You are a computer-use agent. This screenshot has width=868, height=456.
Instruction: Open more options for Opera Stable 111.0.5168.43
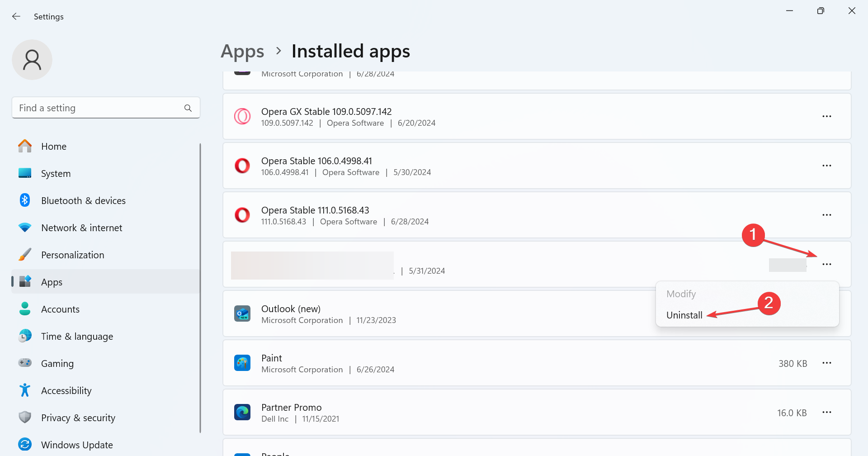point(827,215)
